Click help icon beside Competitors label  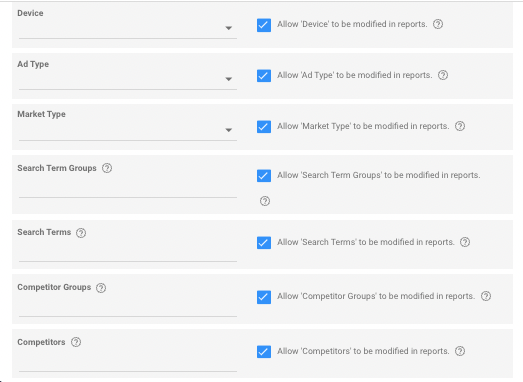[x=76, y=342]
